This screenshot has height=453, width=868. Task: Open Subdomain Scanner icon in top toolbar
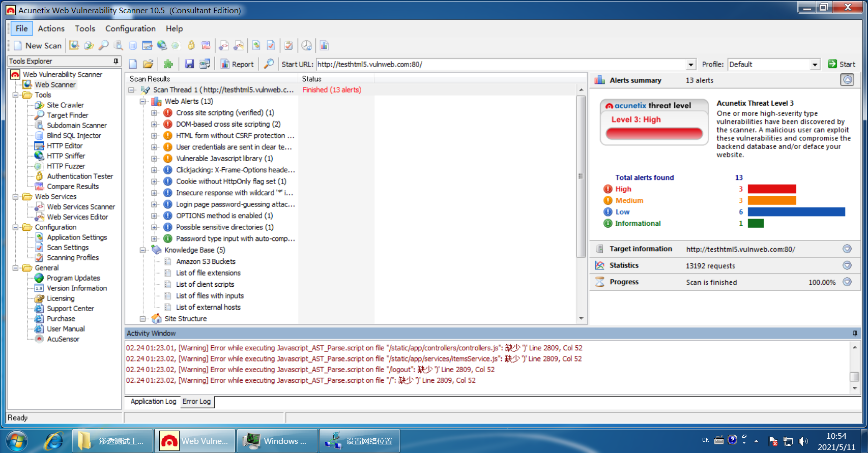118,46
